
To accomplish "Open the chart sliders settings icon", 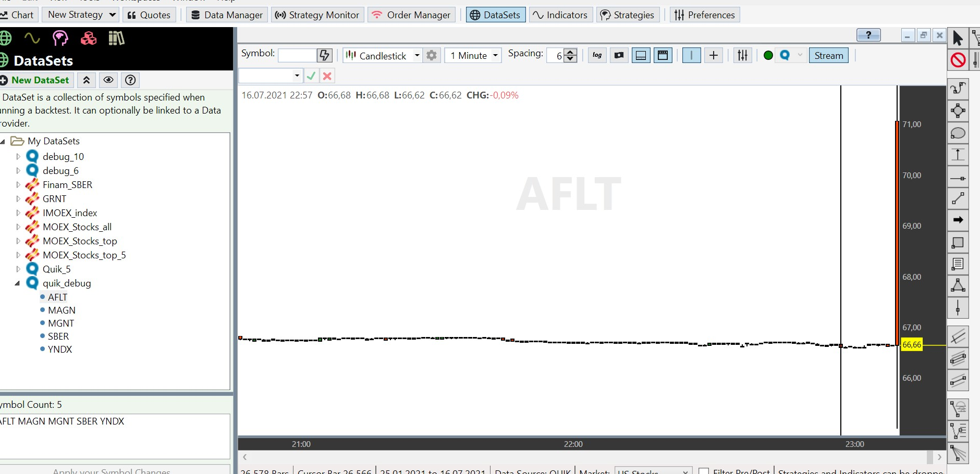I will tap(742, 55).
